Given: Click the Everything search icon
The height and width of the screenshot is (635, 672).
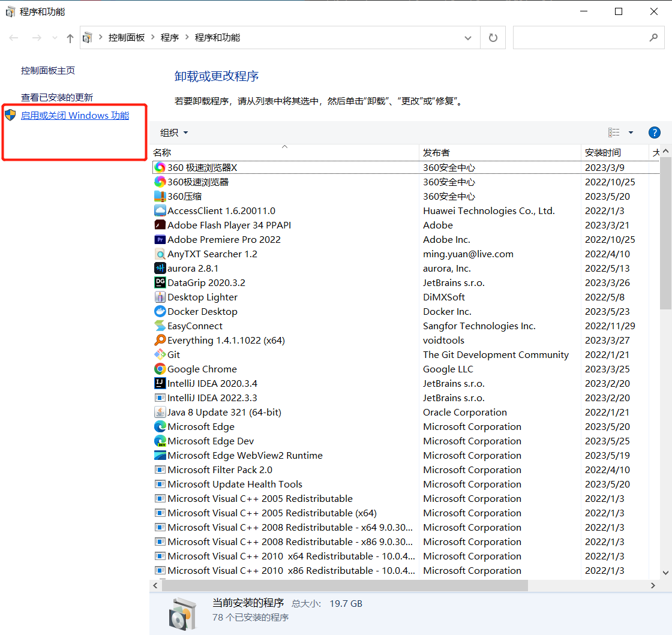Looking at the screenshot, I should pyautogui.click(x=160, y=340).
